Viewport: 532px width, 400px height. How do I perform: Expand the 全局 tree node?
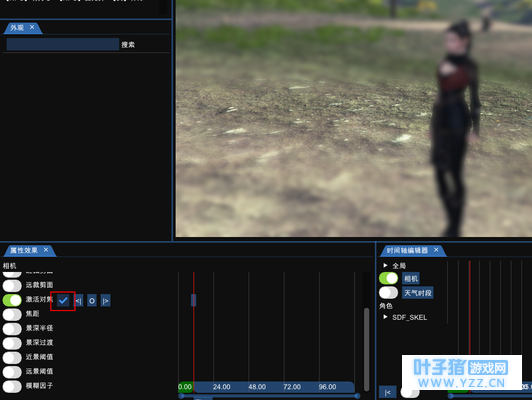[x=385, y=265]
